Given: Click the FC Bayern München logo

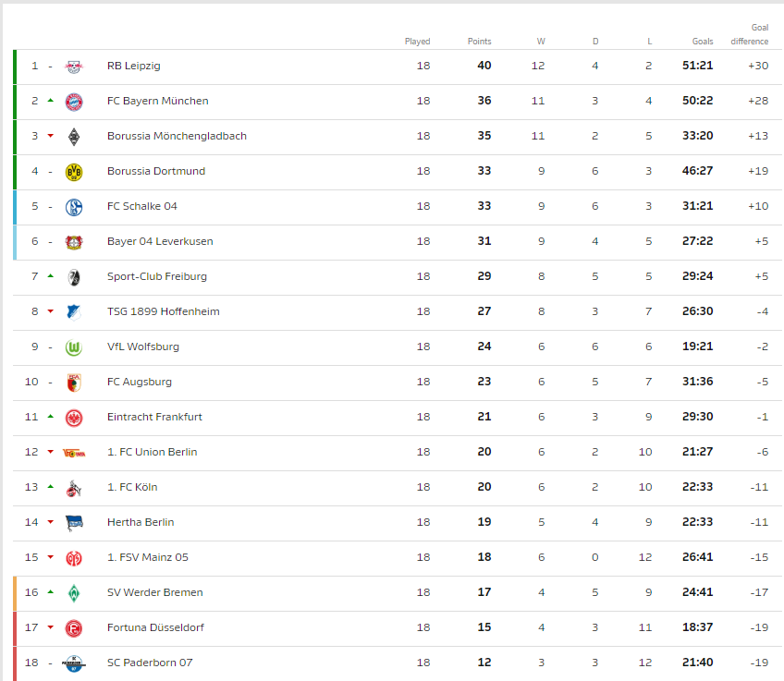Looking at the screenshot, I should [x=74, y=102].
